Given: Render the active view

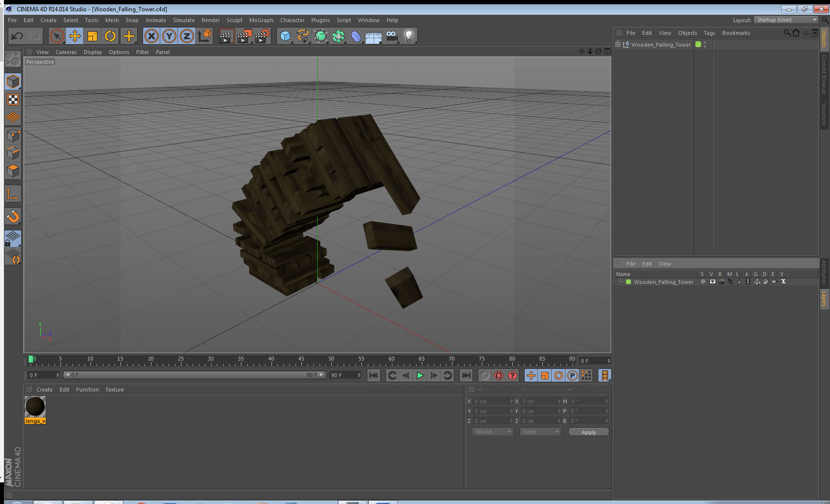Looking at the screenshot, I should pos(226,36).
